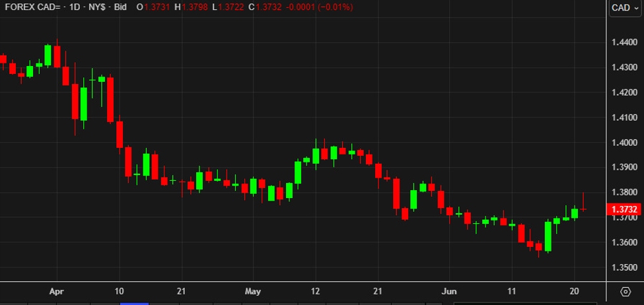Click the red 1.3732 current price tag
This screenshot has width=644, height=305.
624,209
